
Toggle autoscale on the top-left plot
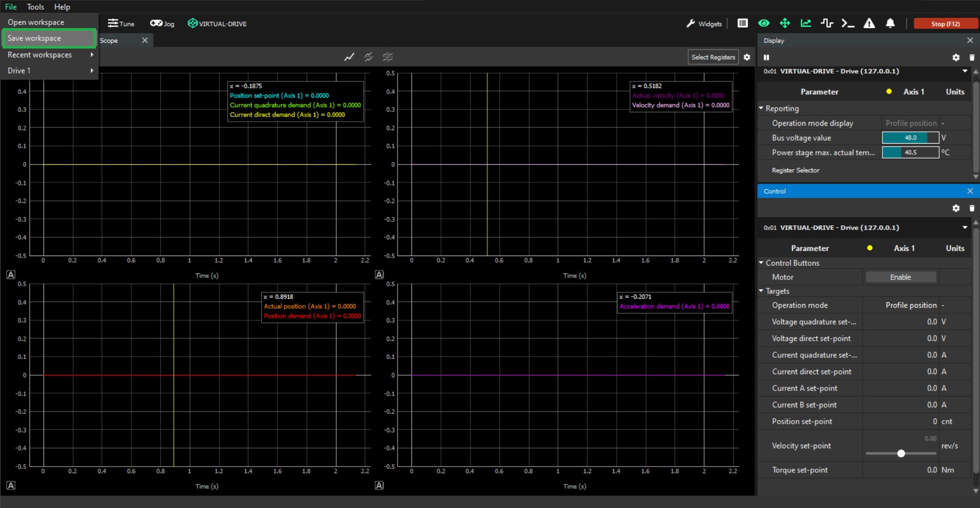tap(11, 275)
